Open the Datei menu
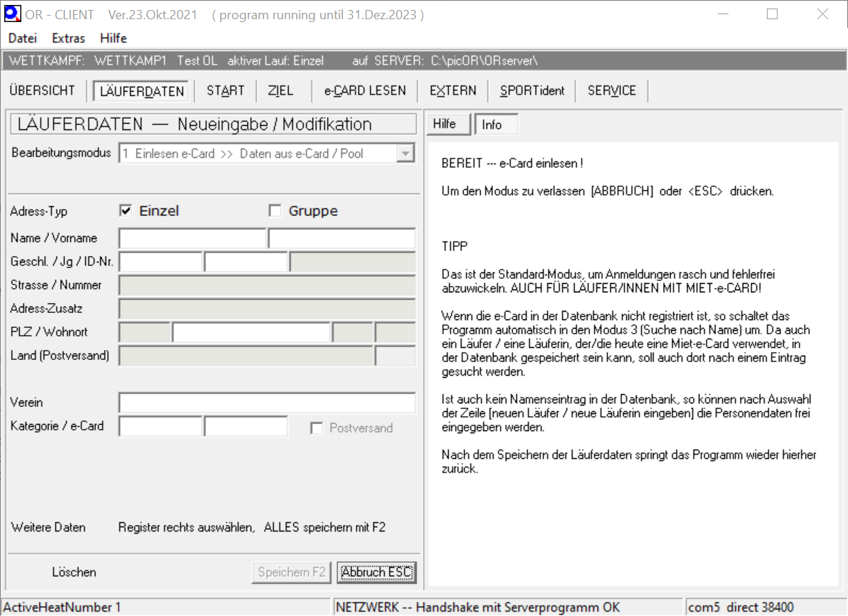Image resolution: width=848 pixels, height=616 pixels. [x=22, y=38]
